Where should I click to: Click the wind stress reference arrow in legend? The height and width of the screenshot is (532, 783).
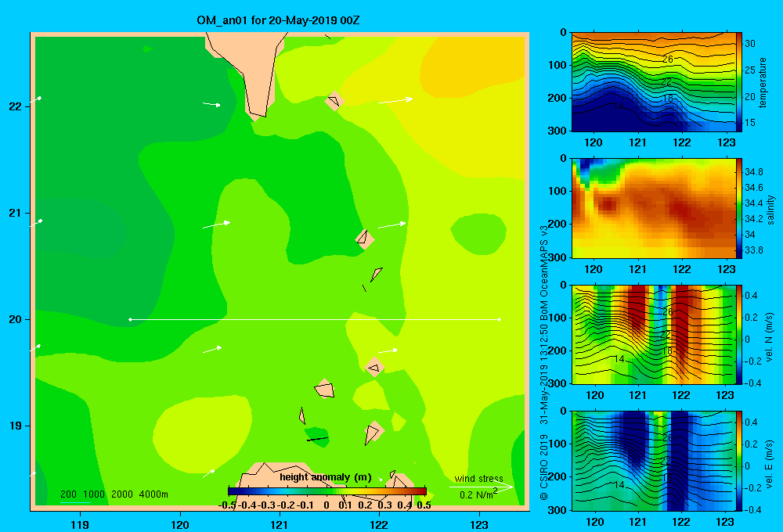pos(482,486)
